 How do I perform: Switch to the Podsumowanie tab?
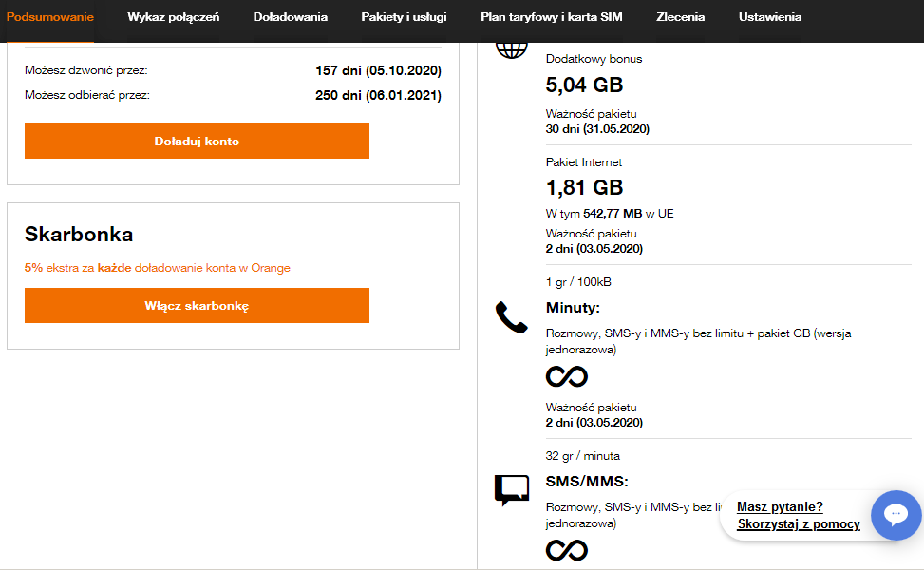[x=50, y=17]
